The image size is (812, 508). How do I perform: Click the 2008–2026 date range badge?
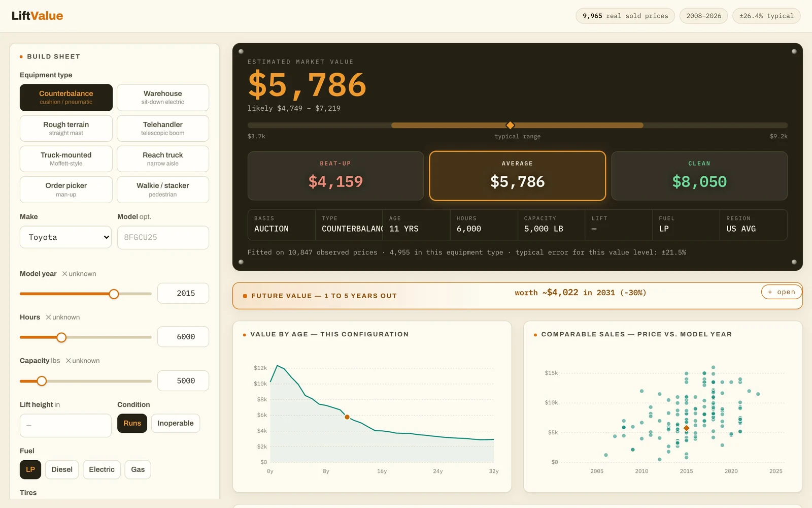point(703,16)
